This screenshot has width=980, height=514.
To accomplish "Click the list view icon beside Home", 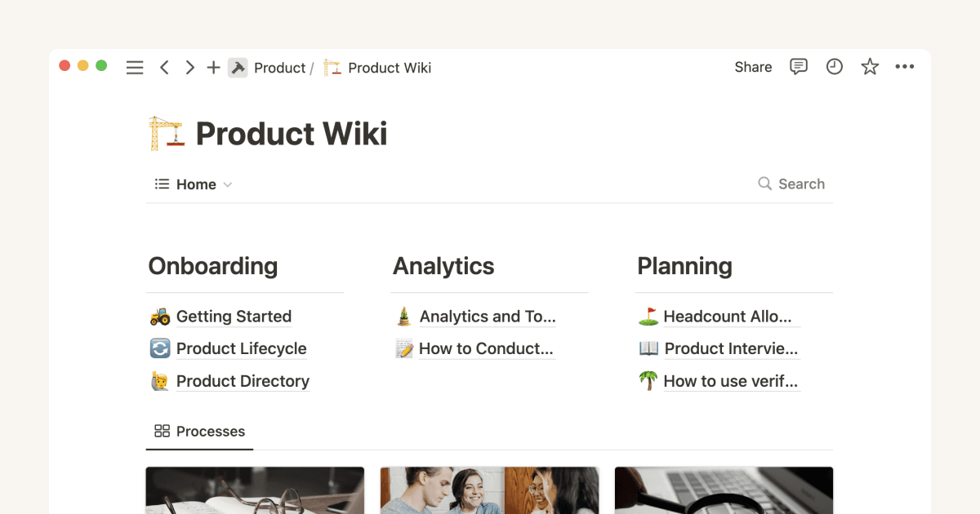I will (x=161, y=184).
